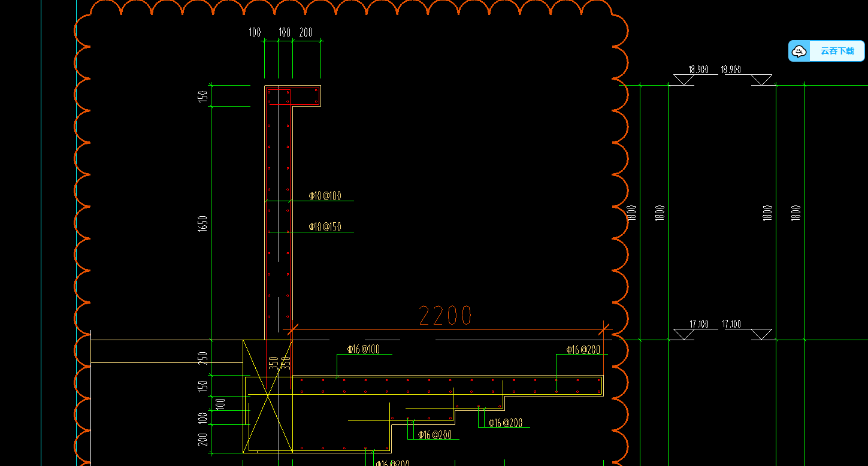The image size is (868, 466).
Task: Select the Φ10@150 rebar label
Action: pyautogui.click(x=325, y=227)
